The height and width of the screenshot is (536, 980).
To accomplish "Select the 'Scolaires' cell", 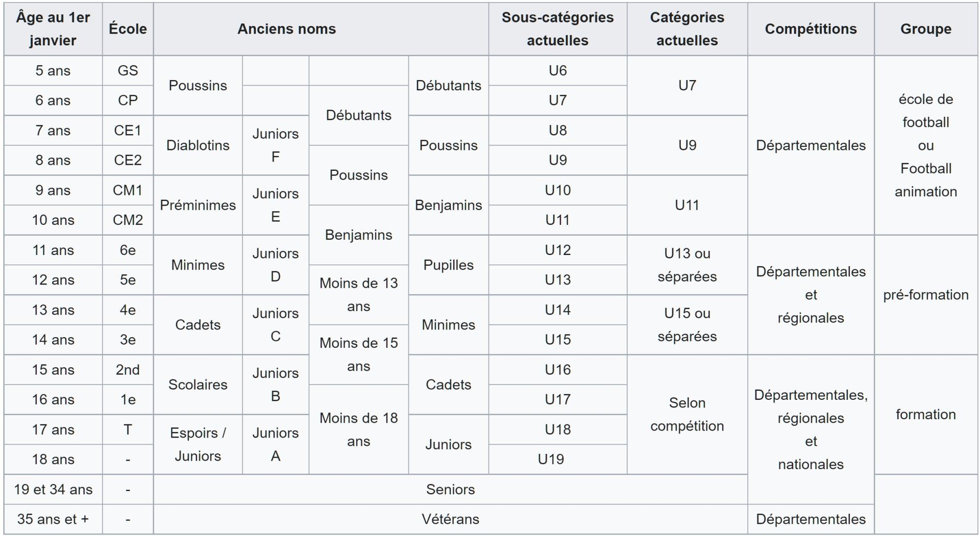I will point(198,385).
